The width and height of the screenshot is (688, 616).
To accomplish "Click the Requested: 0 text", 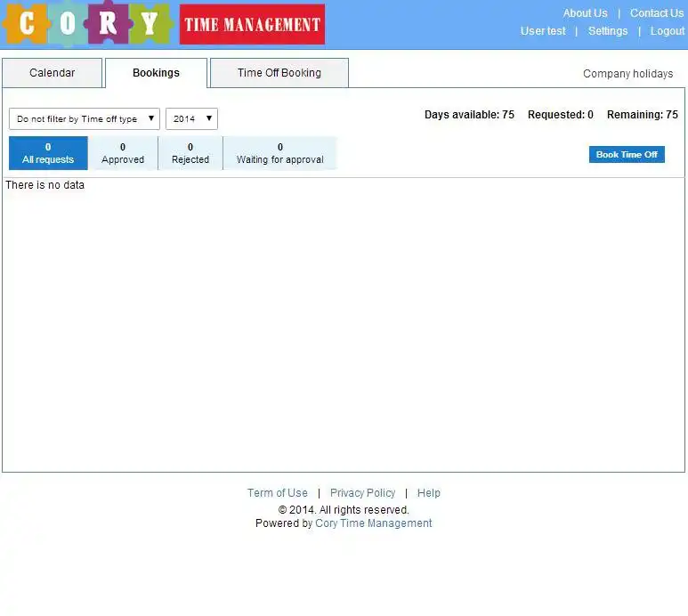I will [561, 115].
